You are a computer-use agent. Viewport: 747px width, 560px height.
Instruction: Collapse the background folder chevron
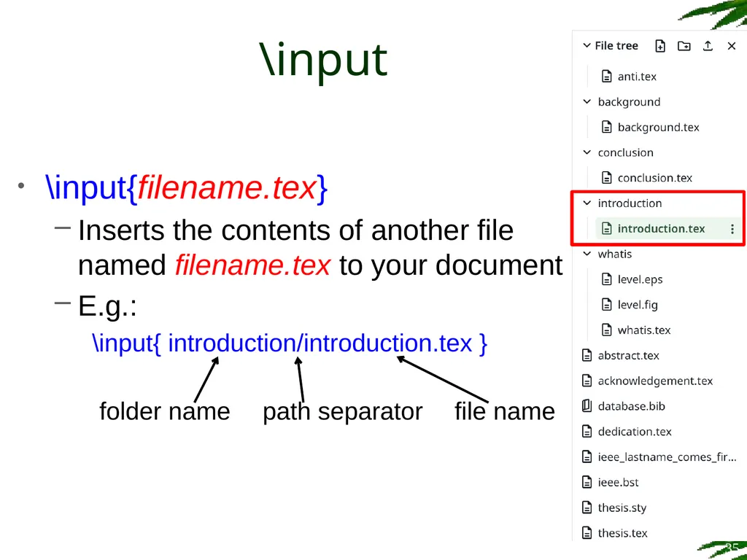coord(587,101)
